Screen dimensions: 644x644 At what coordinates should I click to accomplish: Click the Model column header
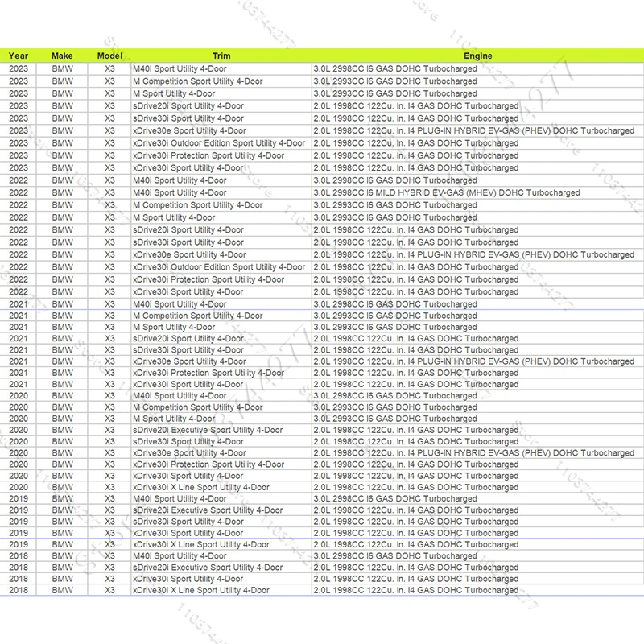pyautogui.click(x=109, y=56)
